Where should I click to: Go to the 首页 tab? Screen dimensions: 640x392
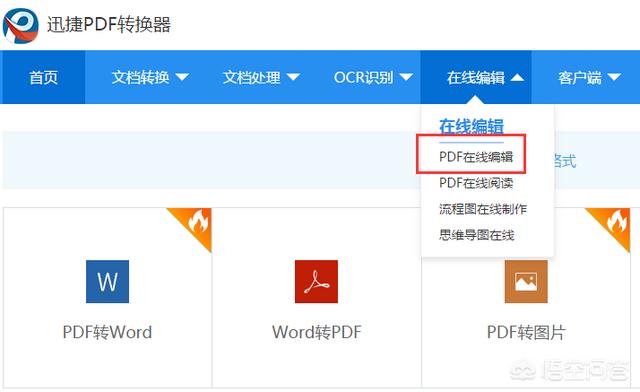[x=43, y=77]
